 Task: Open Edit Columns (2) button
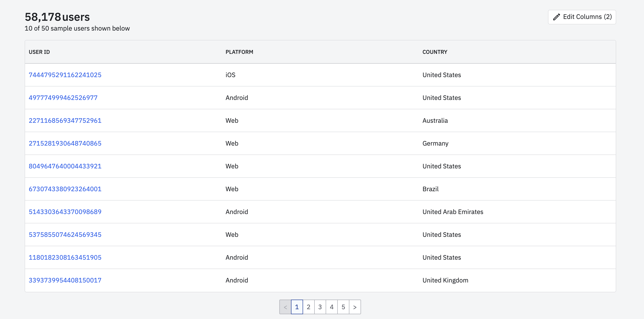(582, 17)
